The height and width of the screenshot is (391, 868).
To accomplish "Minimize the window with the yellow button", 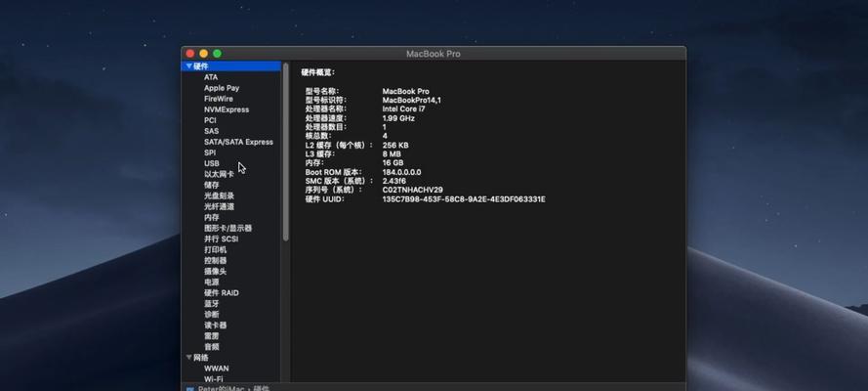I will [x=204, y=54].
